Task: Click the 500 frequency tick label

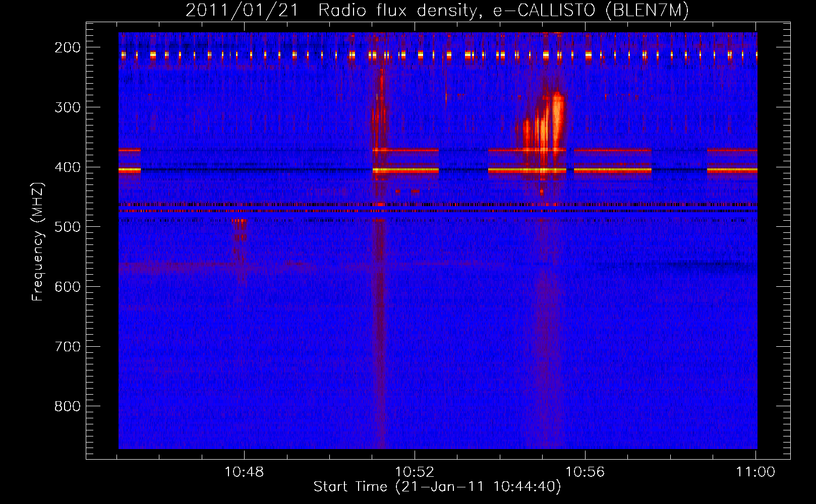Action: [x=68, y=227]
